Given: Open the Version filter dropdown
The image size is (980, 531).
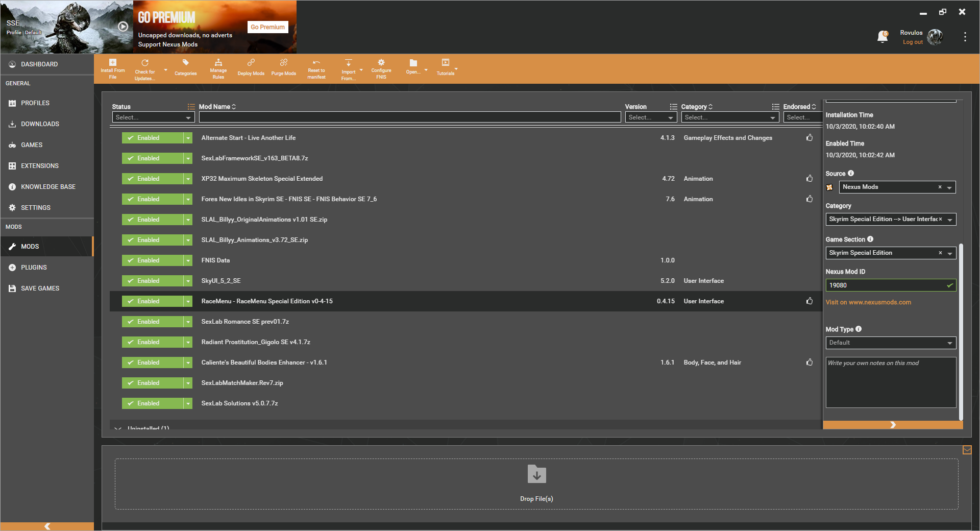Looking at the screenshot, I should [651, 117].
